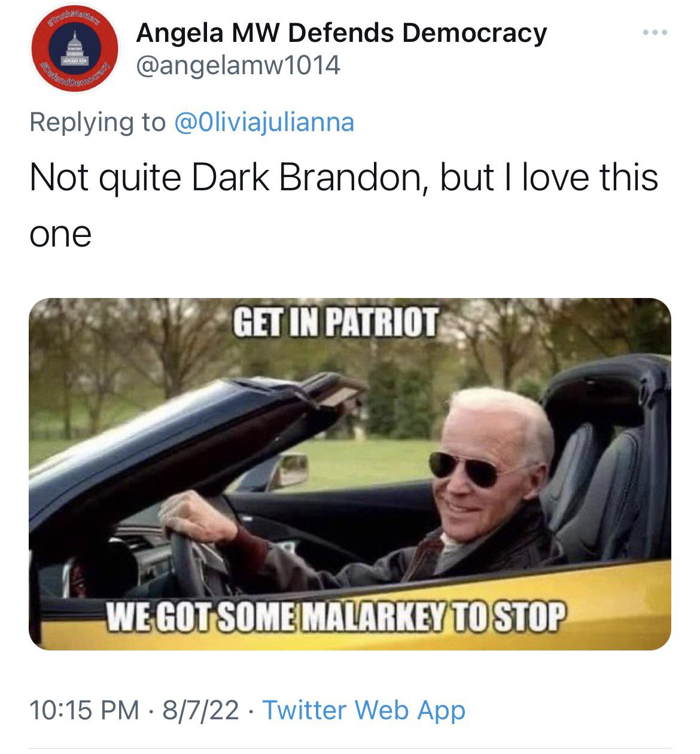This screenshot has width=700, height=754.
Task: Tap the car's side mirror in the image
Action: pyautogui.click(x=288, y=470)
